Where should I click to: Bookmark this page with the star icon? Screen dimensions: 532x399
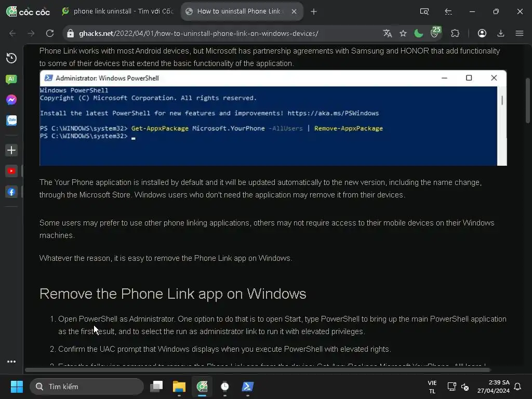pos(403,33)
